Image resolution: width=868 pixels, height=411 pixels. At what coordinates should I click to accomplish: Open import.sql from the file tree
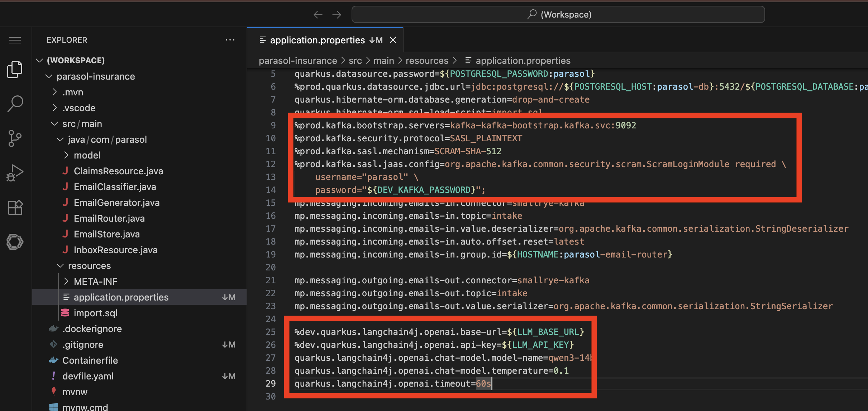point(95,313)
